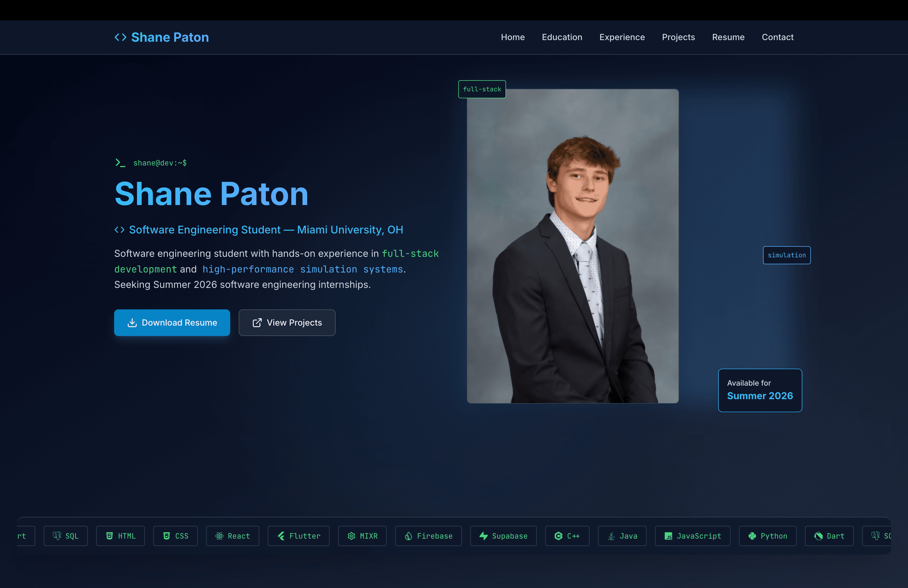Viewport: 908px width, 588px height.
Task: Click the JavaScript JS chip
Action: point(692,536)
